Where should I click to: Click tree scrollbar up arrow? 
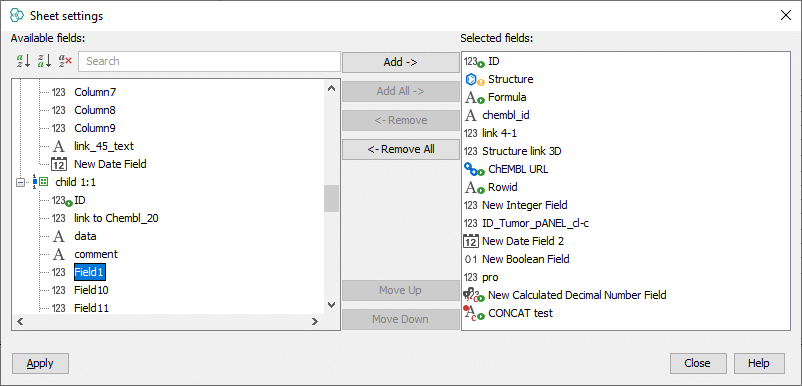point(331,88)
